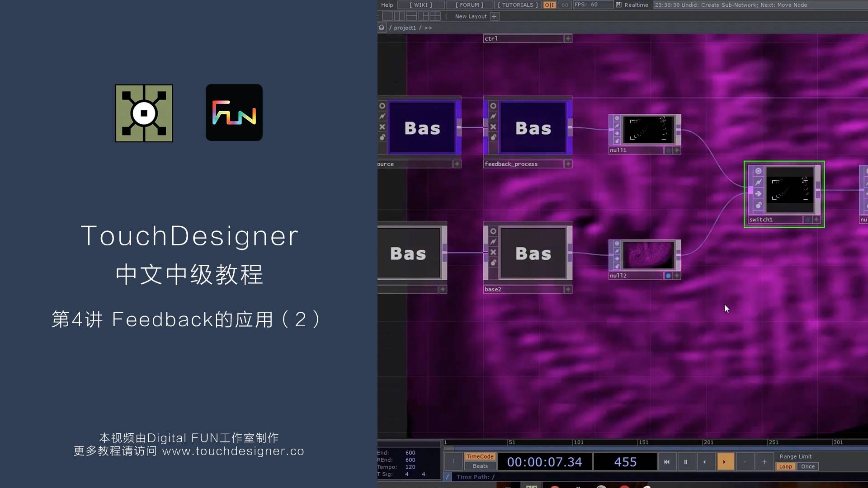The height and width of the screenshot is (488, 868).
Task: Switch timeline display to TimeCode
Action: coord(480,457)
